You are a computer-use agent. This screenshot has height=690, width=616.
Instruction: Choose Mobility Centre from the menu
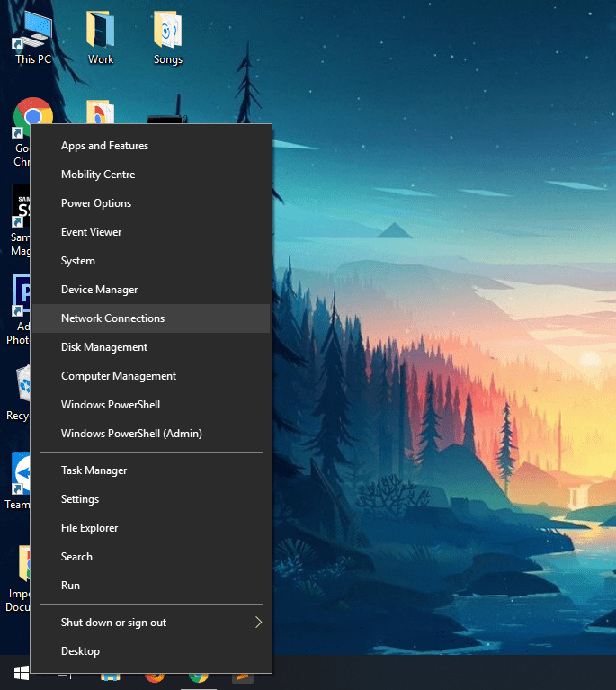(x=151, y=175)
